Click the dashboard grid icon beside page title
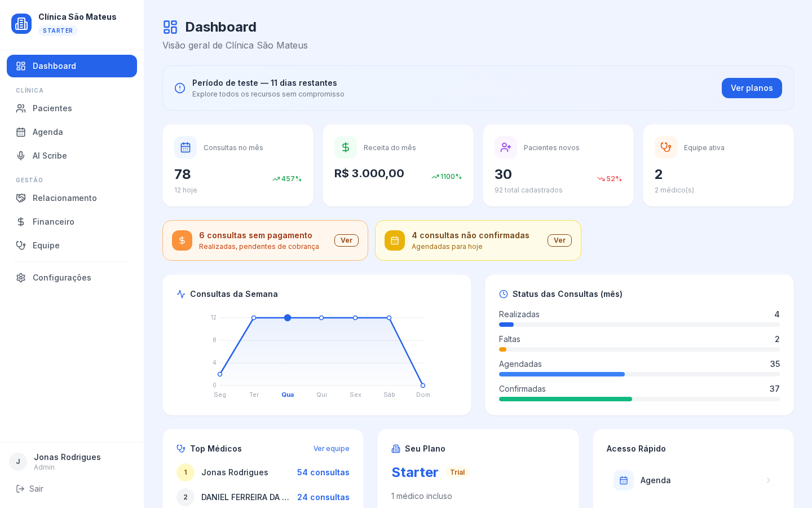The width and height of the screenshot is (812, 508). pyautogui.click(x=170, y=27)
